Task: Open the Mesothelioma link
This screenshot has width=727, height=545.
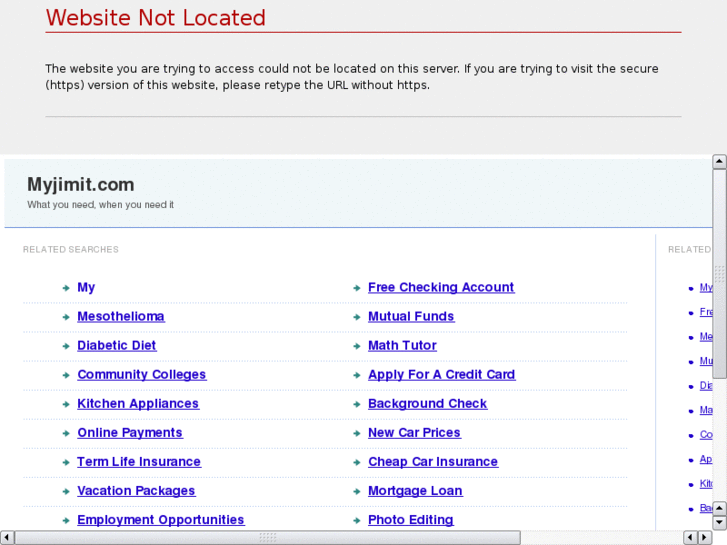Action: (x=121, y=316)
